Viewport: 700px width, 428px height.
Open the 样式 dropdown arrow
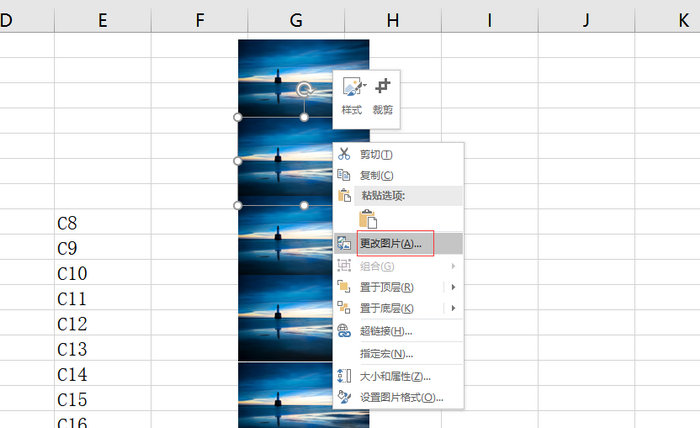point(365,85)
